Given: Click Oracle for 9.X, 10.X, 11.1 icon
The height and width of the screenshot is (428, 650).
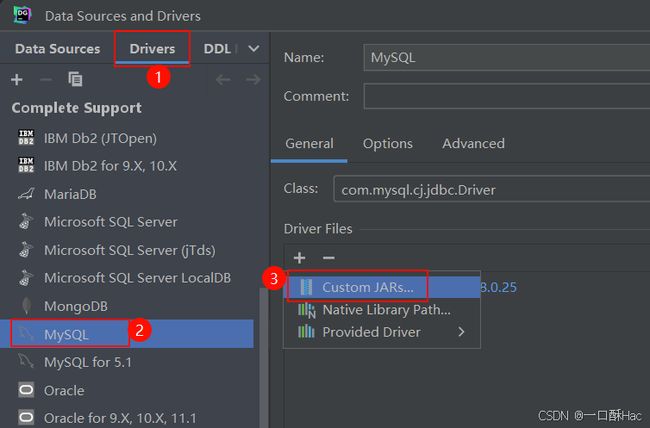Looking at the screenshot, I should point(26,418).
